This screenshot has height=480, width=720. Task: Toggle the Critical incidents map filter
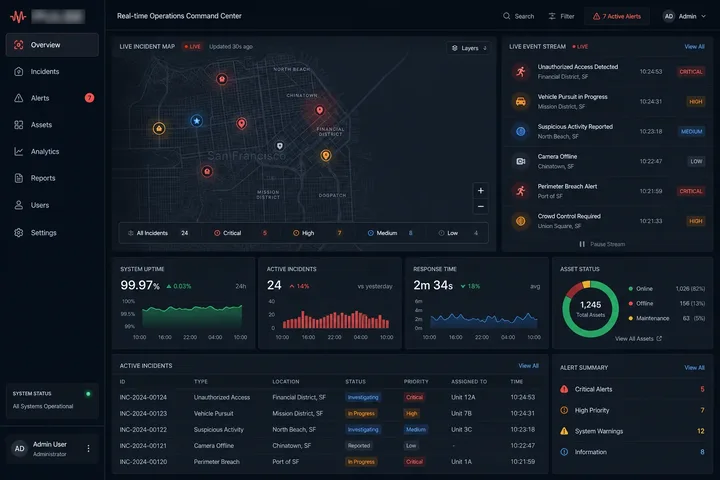pos(240,233)
